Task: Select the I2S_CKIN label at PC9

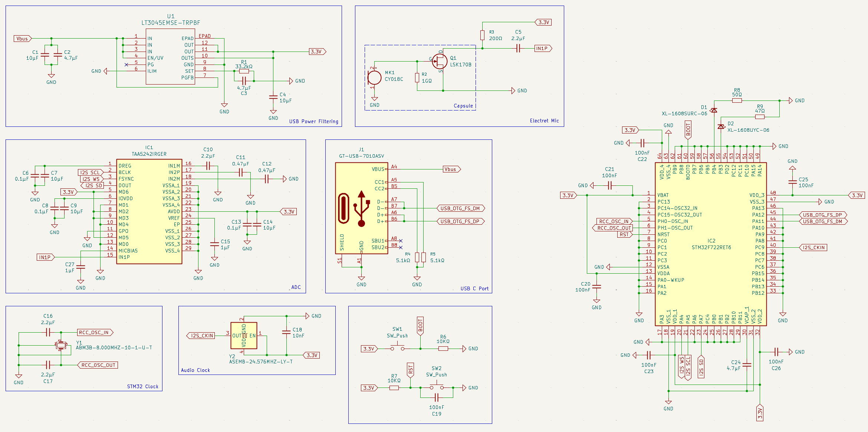Action: coord(813,247)
